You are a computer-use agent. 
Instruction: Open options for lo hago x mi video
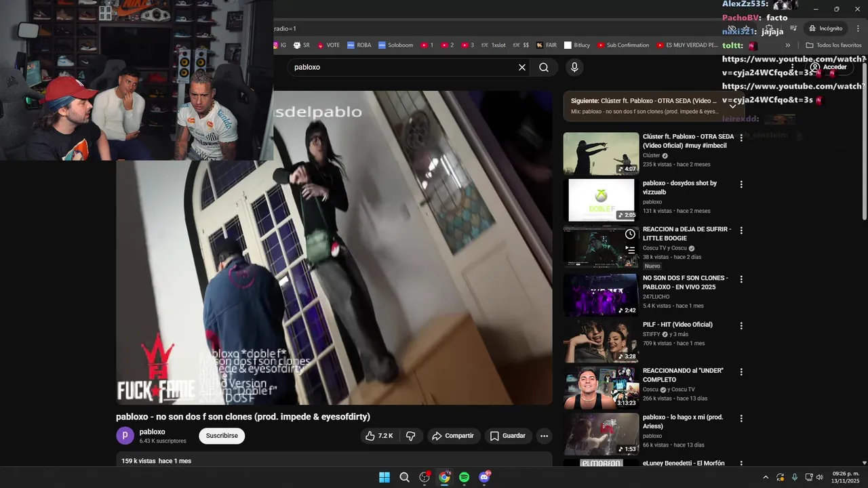click(x=741, y=418)
